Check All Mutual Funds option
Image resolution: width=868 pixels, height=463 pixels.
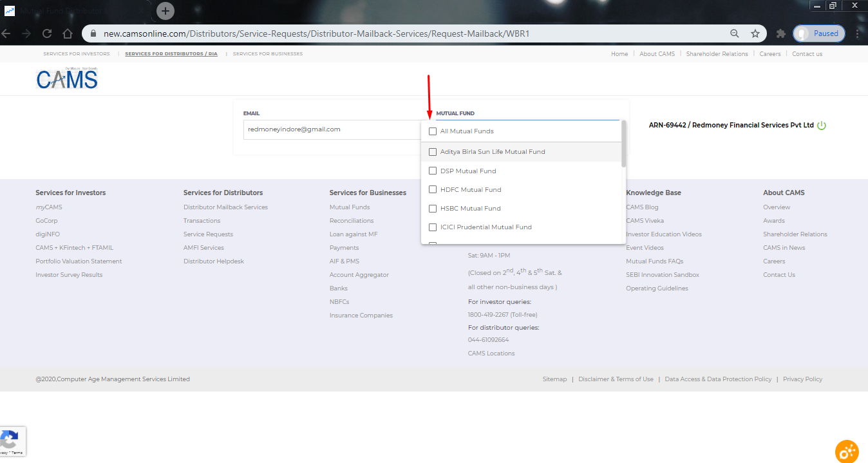coord(433,131)
